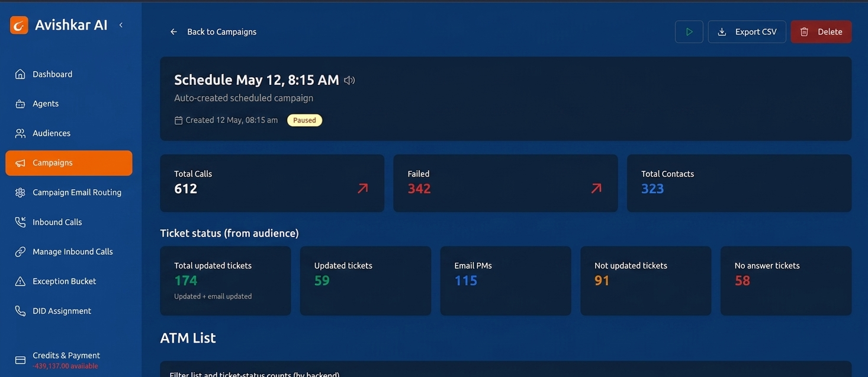Open the Exception Bucket page
Viewport: 868px width, 377px height.
(x=69, y=282)
